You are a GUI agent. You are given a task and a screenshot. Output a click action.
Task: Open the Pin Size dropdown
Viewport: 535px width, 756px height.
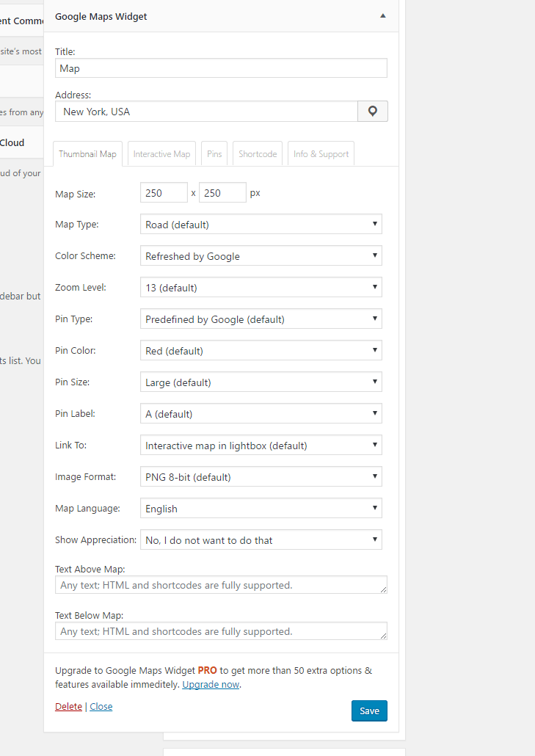pos(261,382)
